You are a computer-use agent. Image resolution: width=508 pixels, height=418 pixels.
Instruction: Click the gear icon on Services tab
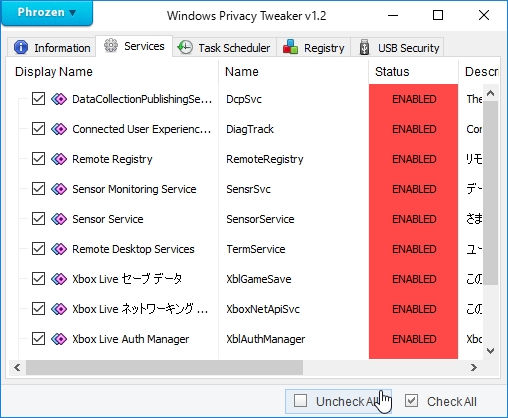tap(111, 45)
